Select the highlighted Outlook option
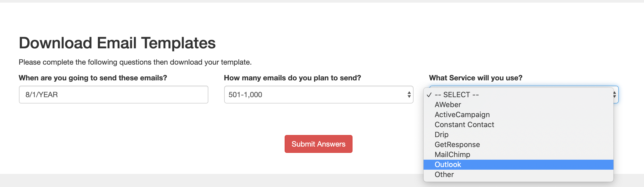 [x=448, y=164]
